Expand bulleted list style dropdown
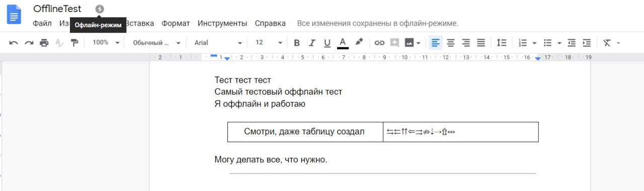The image size is (644, 191). [x=559, y=43]
